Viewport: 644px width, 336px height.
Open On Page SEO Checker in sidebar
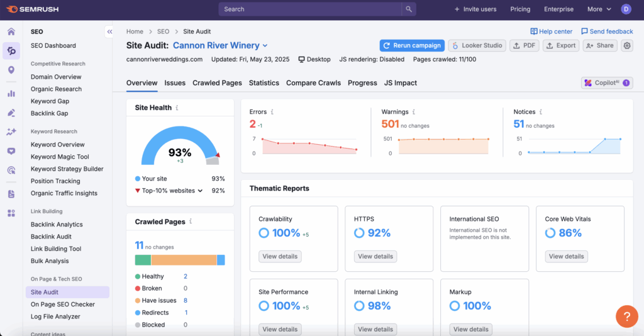[63, 305]
